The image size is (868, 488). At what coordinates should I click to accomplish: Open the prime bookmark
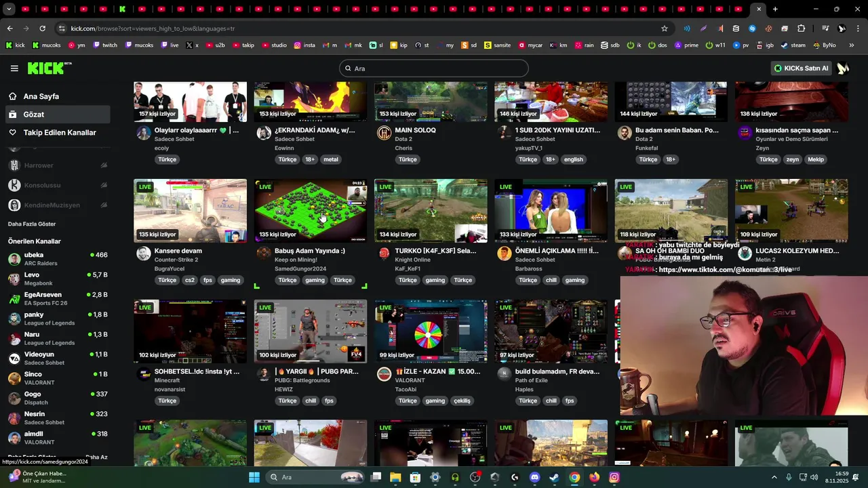686,45
